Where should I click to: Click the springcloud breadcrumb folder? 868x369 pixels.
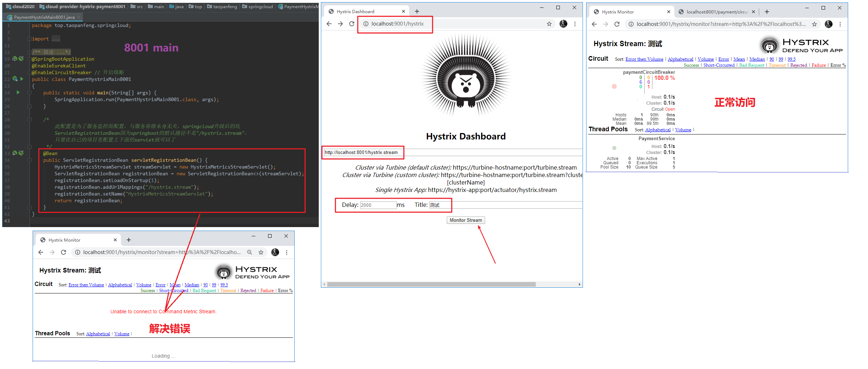coord(257,6)
